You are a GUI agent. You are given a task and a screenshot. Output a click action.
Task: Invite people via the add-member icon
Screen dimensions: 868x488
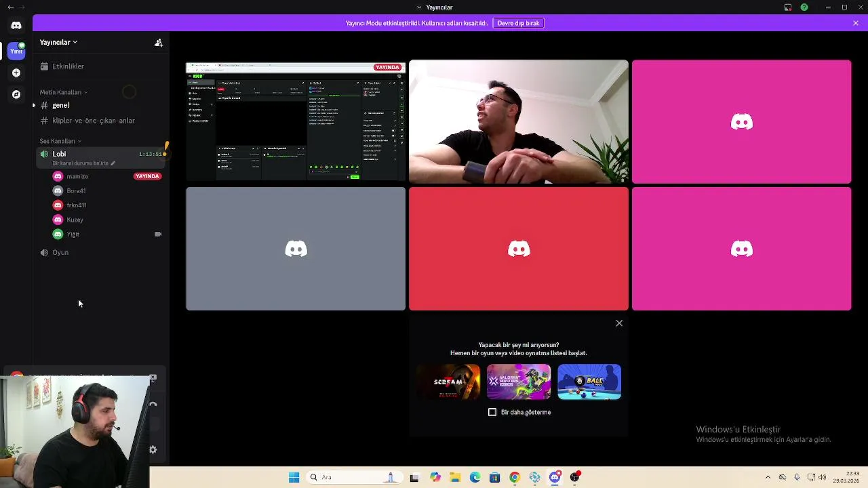tap(159, 42)
